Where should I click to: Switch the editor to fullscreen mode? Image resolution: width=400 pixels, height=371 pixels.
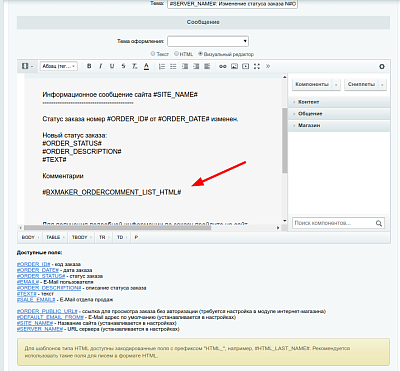click(x=257, y=66)
